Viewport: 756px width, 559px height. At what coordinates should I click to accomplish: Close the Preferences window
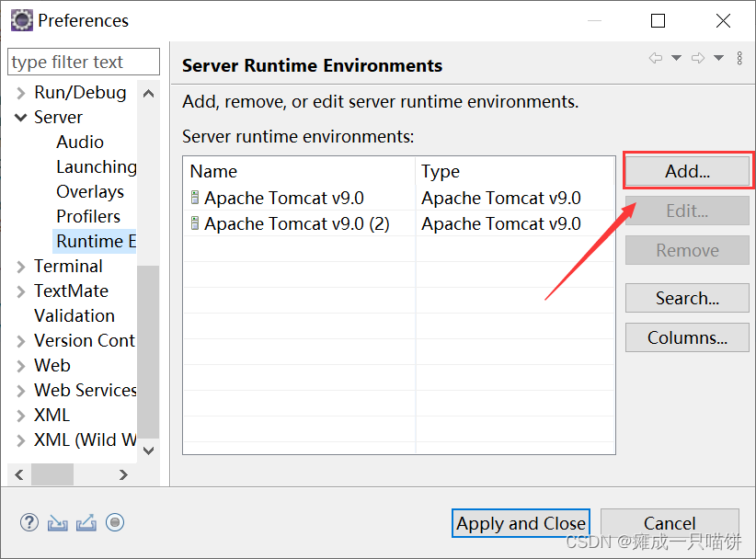pyautogui.click(x=723, y=21)
